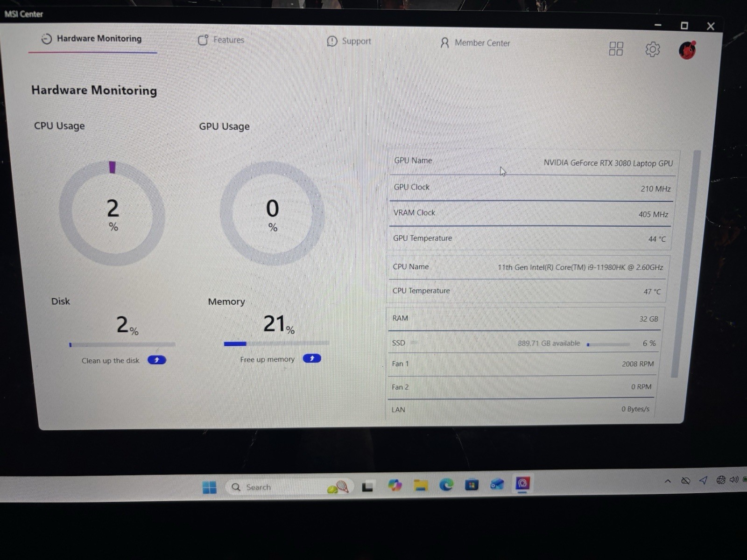Click the Memory usage progress bar

tap(276, 343)
